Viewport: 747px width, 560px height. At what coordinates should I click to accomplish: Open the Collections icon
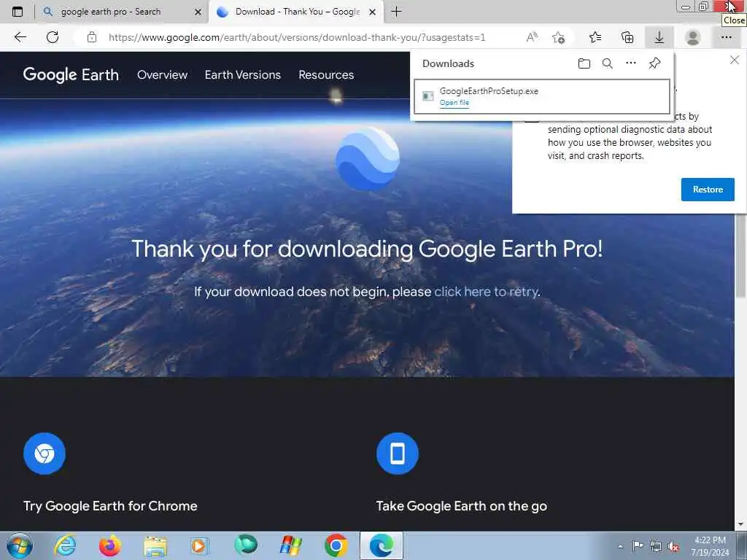tap(627, 37)
